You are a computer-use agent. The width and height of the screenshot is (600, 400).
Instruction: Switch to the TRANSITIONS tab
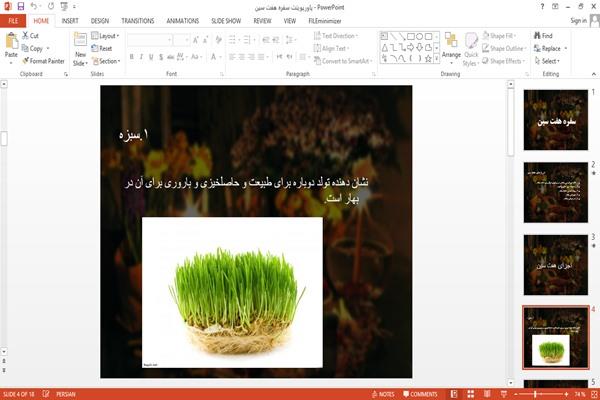tap(138, 21)
